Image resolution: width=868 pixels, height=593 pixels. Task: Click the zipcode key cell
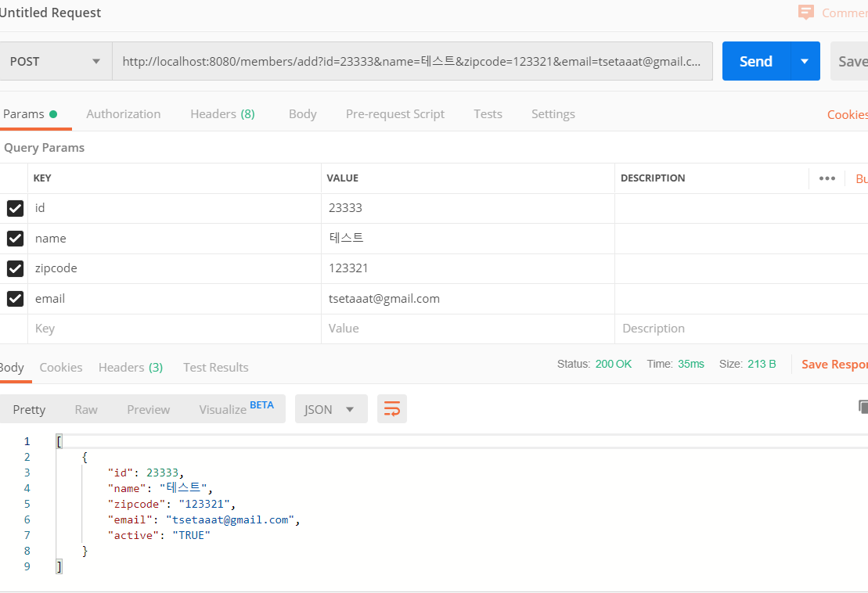pyautogui.click(x=175, y=268)
